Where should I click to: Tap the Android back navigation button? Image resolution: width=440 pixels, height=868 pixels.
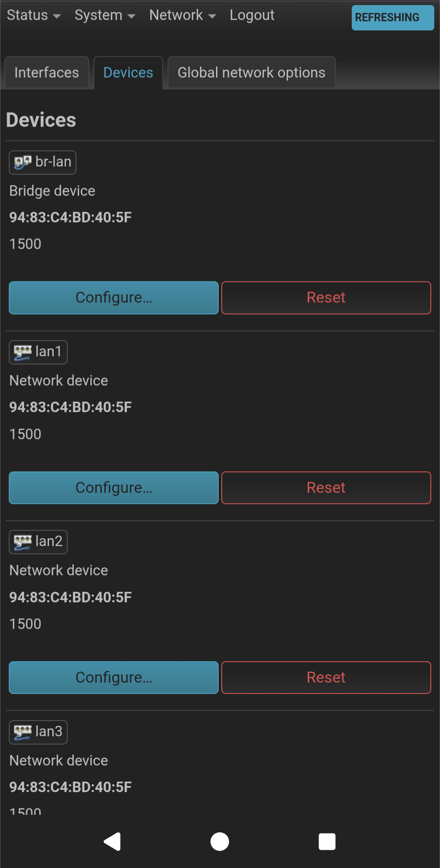coord(113,841)
